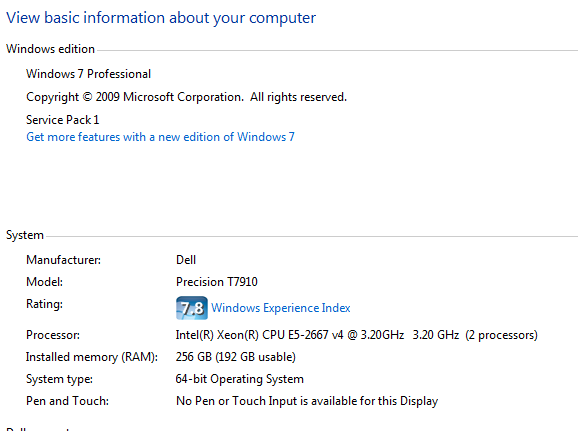
Task: Click the 'View basic information about your computer' heading
Action: 161,18
